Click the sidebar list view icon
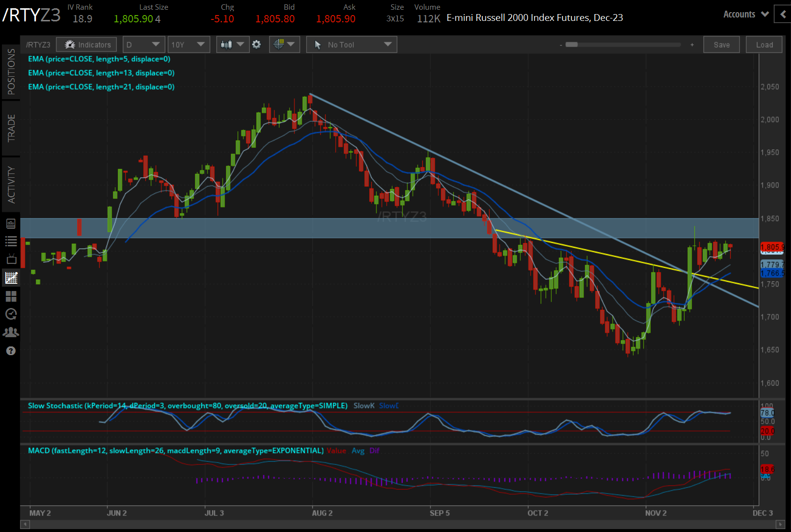This screenshot has width=791, height=532. (x=11, y=241)
